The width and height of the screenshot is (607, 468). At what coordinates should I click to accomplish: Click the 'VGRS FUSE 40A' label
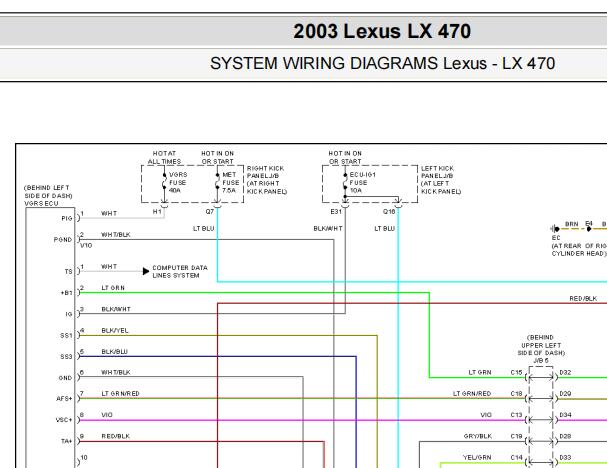click(x=178, y=182)
